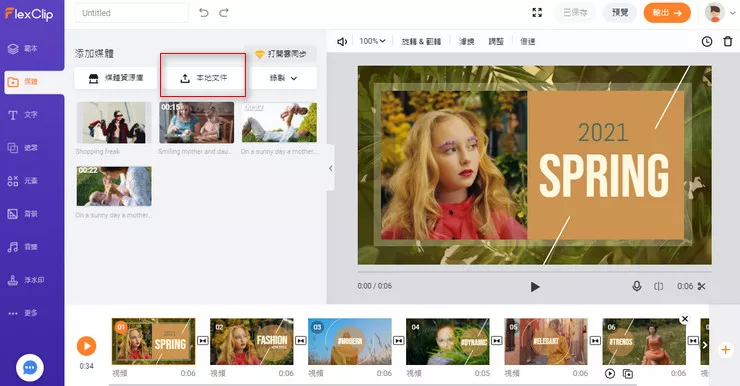740x386 pixels.
Task: Open the transition after scene 06
Action: [x=693, y=341]
